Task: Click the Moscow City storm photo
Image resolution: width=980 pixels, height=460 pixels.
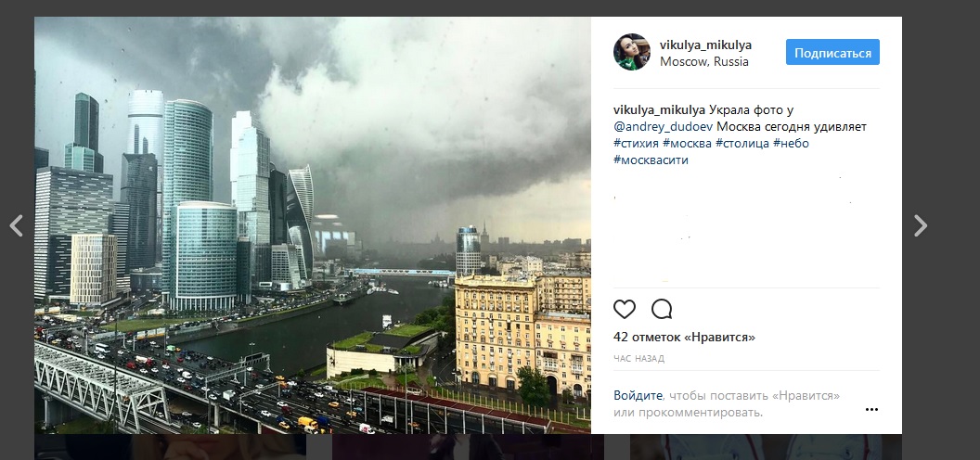Action: [313, 225]
